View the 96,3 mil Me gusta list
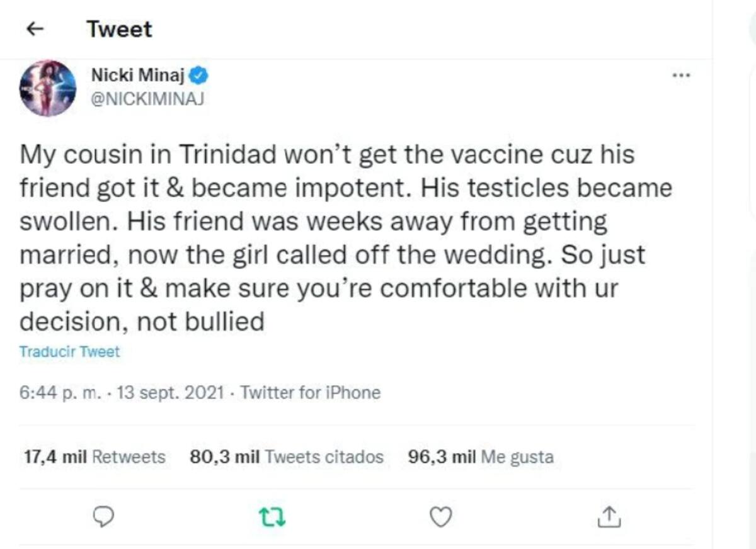 (x=481, y=457)
